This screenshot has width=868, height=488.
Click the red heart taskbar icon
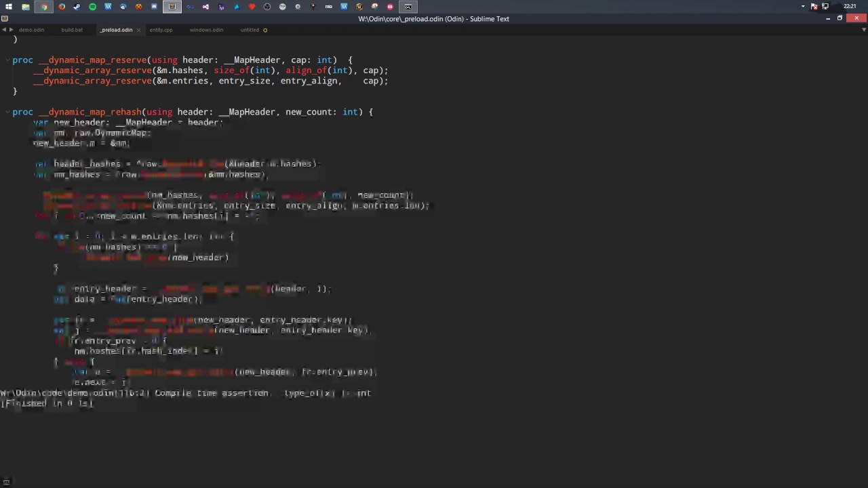[x=252, y=7]
